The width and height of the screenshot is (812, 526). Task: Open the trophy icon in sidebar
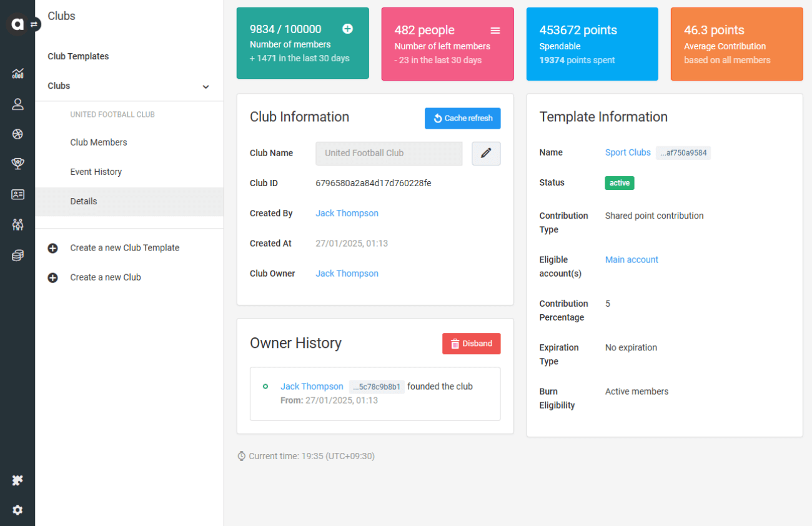click(x=17, y=164)
